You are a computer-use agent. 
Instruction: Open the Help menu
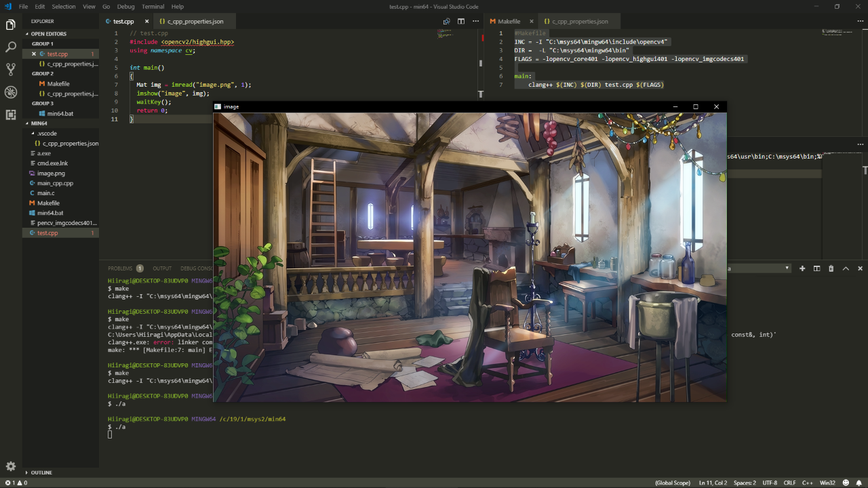click(178, 7)
